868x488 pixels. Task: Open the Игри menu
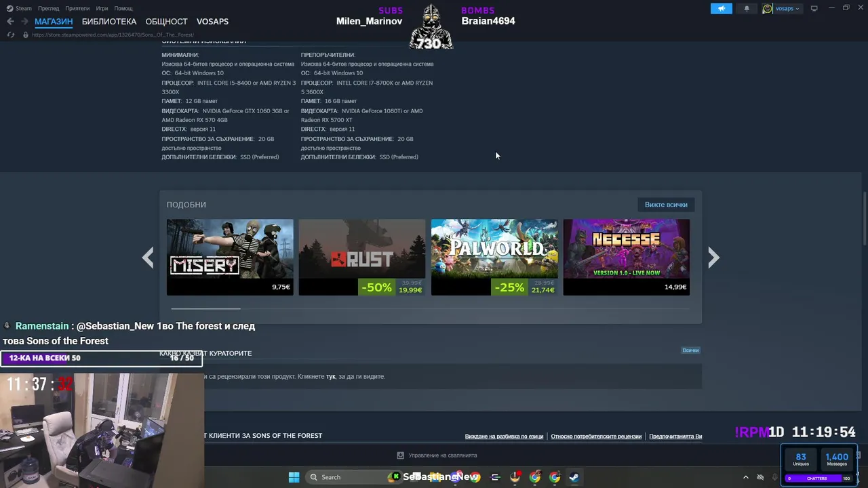(102, 8)
